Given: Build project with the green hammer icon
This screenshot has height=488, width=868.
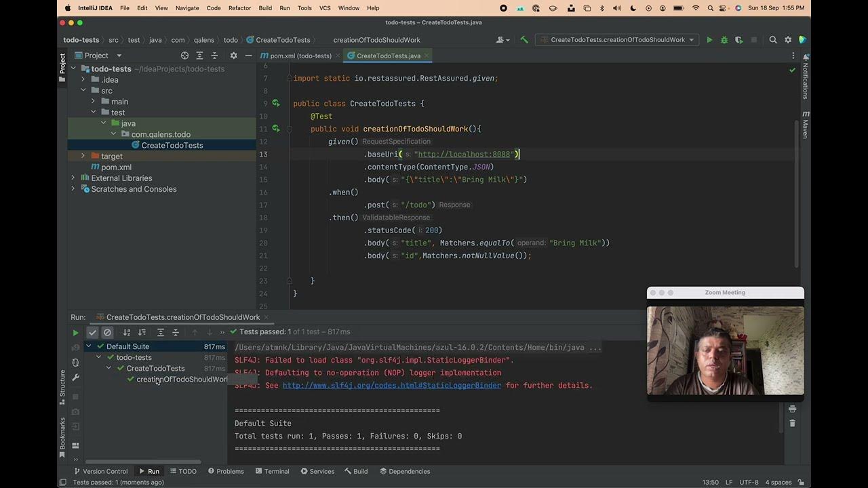Looking at the screenshot, I should coord(524,40).
